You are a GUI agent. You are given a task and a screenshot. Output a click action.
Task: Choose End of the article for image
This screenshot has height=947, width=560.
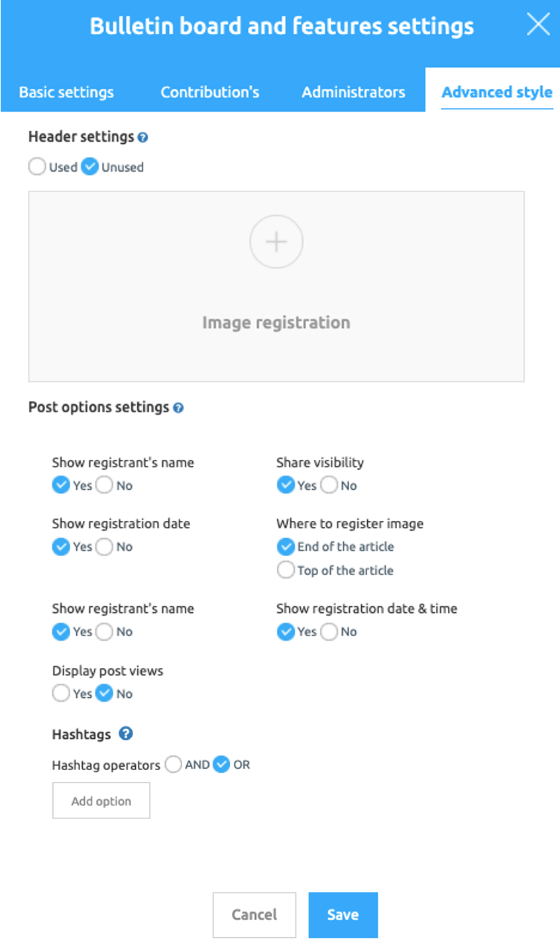[x=286, y=547]
